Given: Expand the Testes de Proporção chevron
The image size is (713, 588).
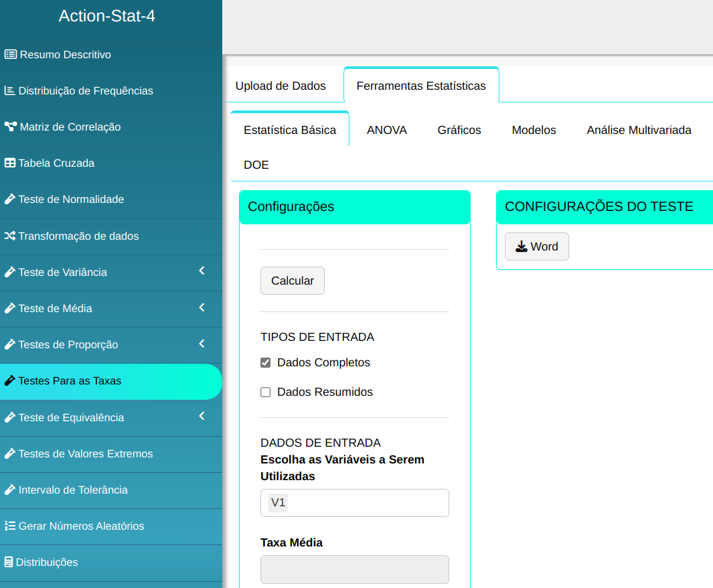Looking at the screenshot, I should (x=202, y=344).
